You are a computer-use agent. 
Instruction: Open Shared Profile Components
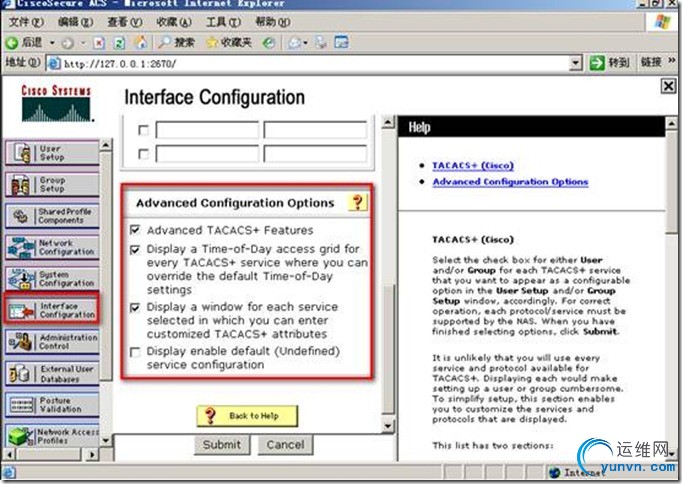click(53, 216)
